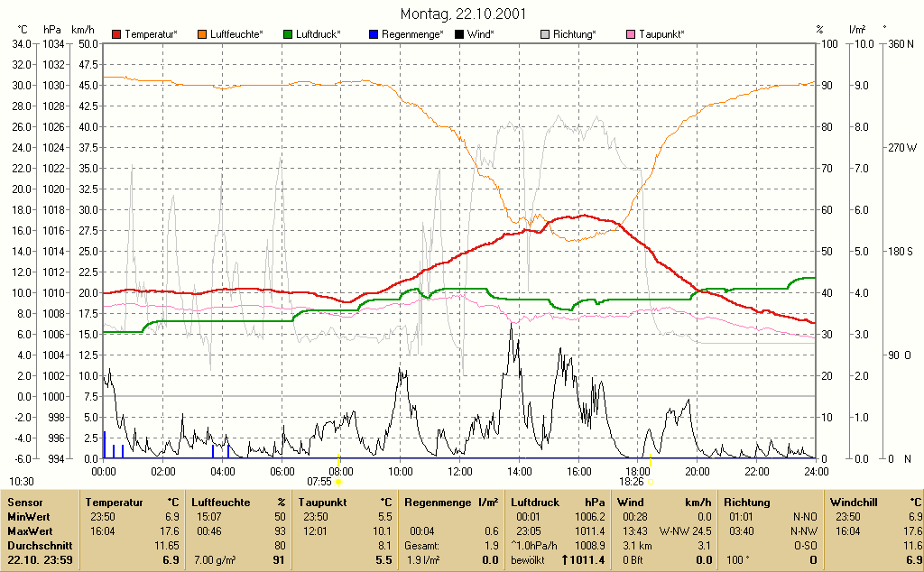Select the Luftdruck hPa table header

point(558,503)
